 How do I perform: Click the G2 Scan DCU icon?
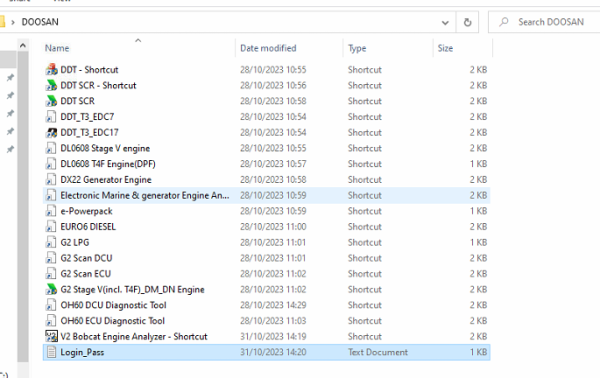point(51,258)
